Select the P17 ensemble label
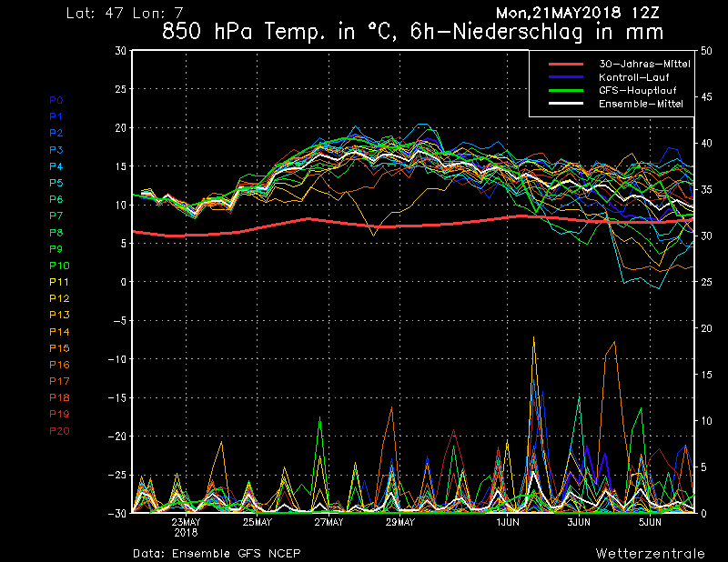Screen dimensions: 728x562 click(57, 381)
